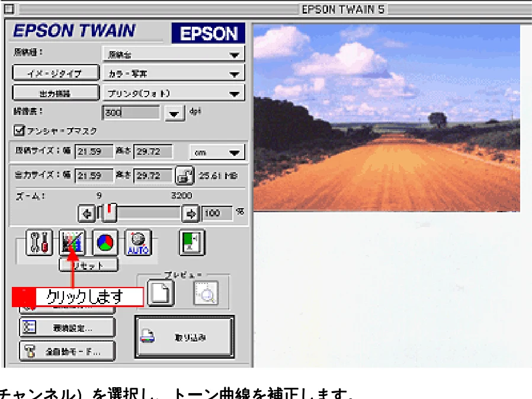Image resolution: width=532 pixels, height=399 pixels.
Task: Open the document source dropdown
Action: click(174, 54)
